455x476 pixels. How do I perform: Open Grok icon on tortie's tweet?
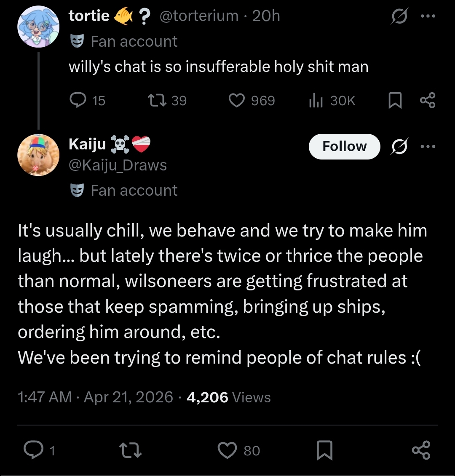[398, 17]
